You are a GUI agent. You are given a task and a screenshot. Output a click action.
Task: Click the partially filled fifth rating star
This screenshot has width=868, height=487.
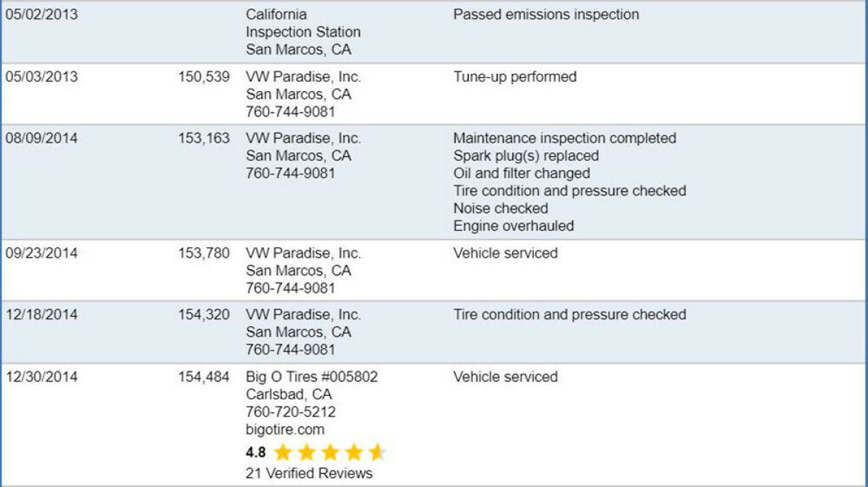pos(377,453)
